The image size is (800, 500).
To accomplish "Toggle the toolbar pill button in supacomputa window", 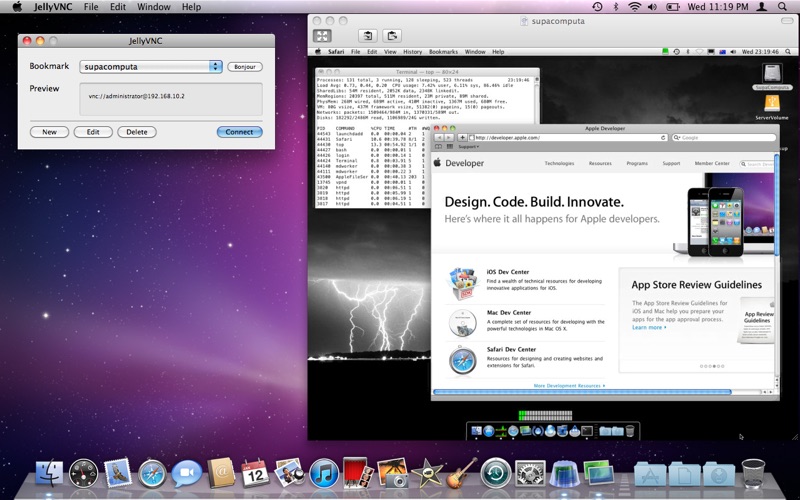I will [787, 21].
